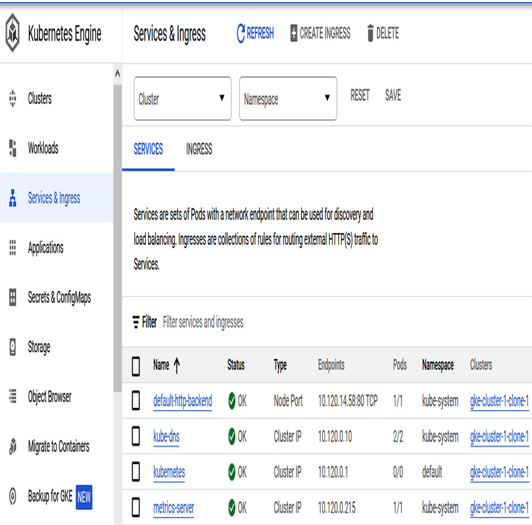Open Workloads via its sidebar icon
This screenshot has height=525, width=532.
[x=13, y=148]
